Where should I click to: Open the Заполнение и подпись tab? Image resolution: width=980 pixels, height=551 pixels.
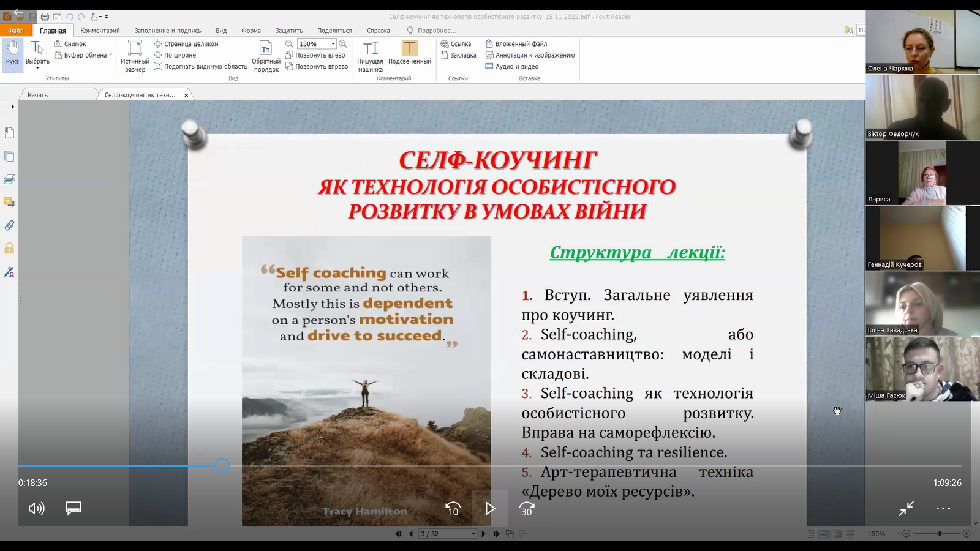tap(168, 31)
